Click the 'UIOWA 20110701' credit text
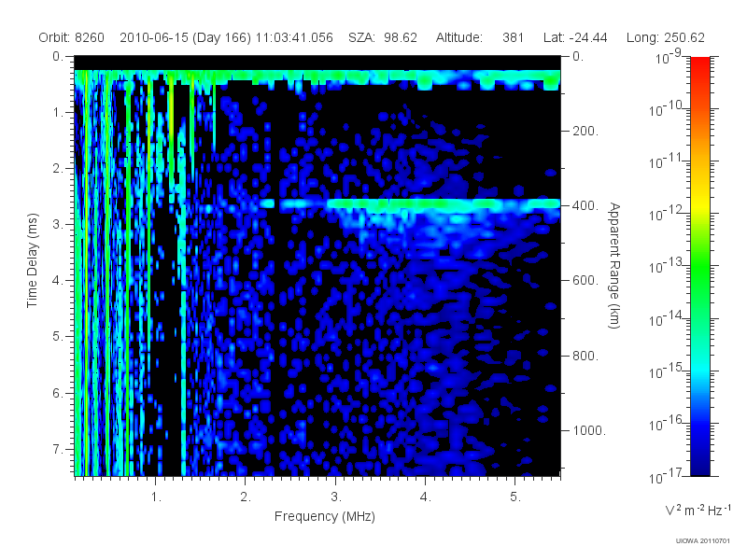747x560 pixels. [x=703, y=541]
